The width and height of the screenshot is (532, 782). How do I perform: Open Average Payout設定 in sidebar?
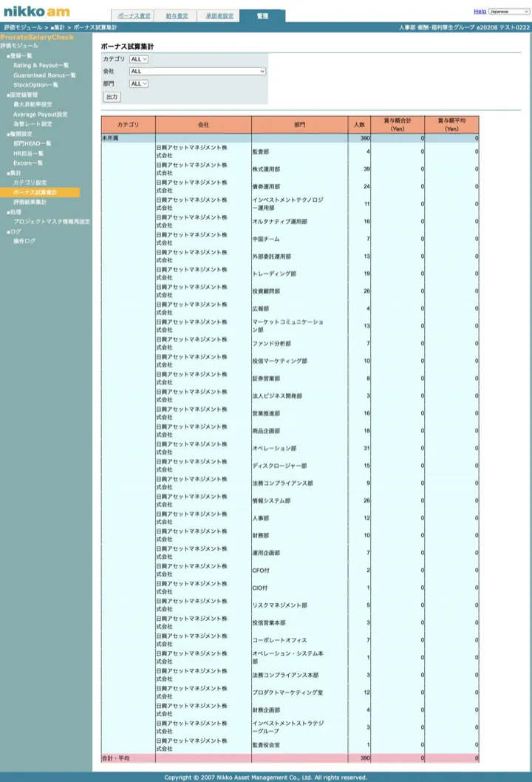(x=40, y=115)
